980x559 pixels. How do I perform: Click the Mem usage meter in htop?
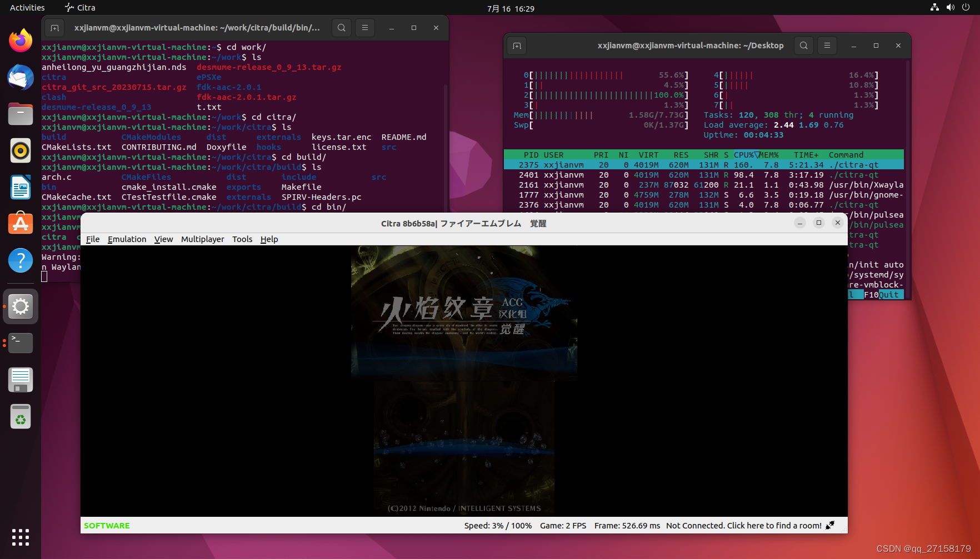[x=601, y=115]
